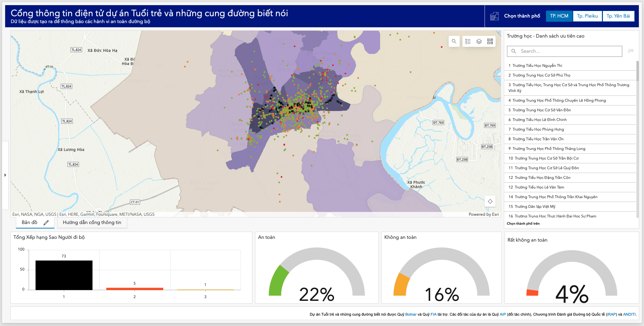Open the map search tool
Image resolution: width=644 pixels, height=326 pixels.
pos(454,41)
